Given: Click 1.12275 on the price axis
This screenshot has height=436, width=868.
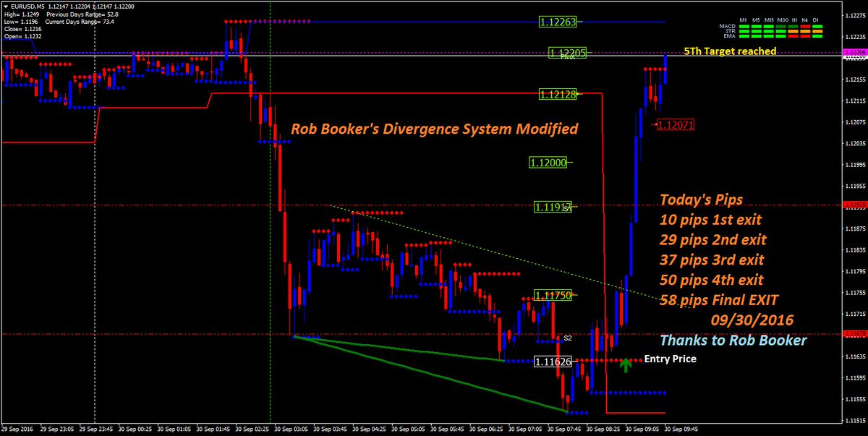Looking at the screenshot, I should click(x=855, y=15).
